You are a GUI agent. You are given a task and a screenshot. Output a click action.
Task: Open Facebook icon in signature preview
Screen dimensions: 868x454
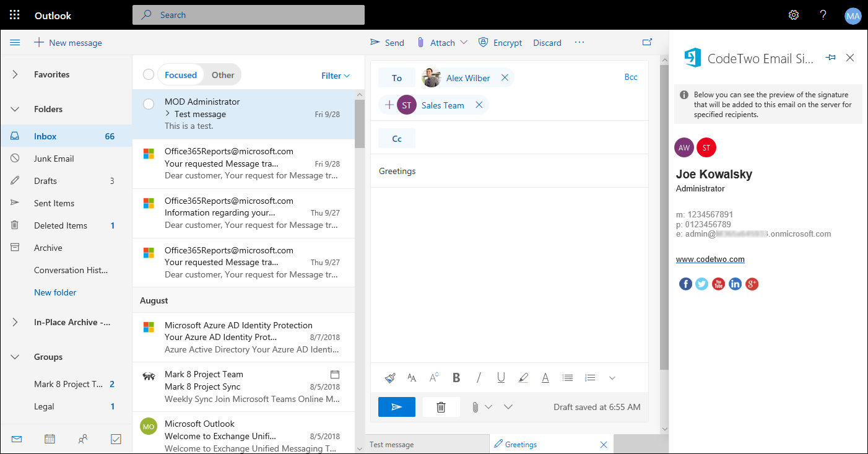(x=685, y=284)
